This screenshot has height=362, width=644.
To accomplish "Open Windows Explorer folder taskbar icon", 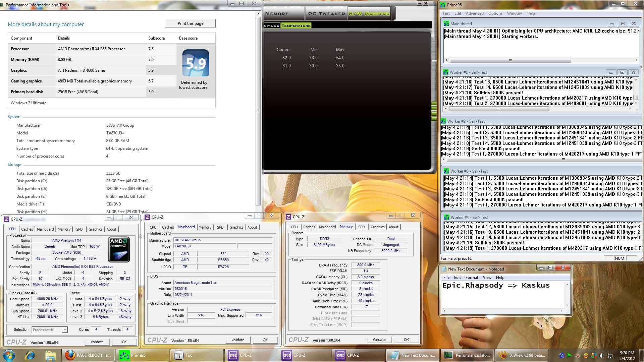I will click(x=50, y=355).
